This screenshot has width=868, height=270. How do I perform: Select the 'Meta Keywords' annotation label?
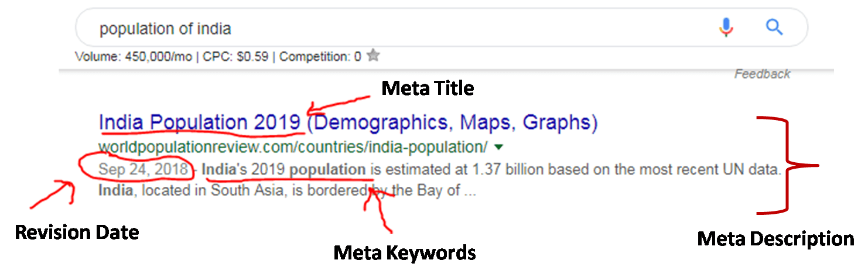point(404,252)
